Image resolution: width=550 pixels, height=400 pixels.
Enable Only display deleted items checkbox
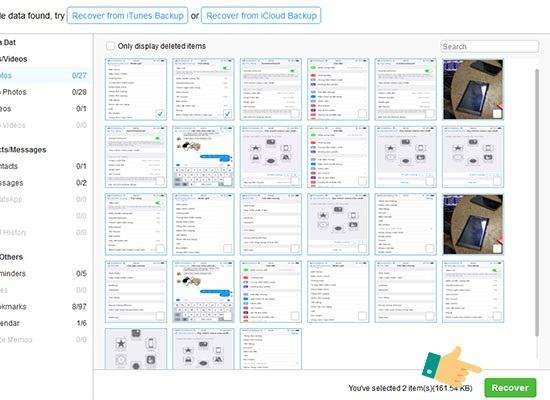110,46
